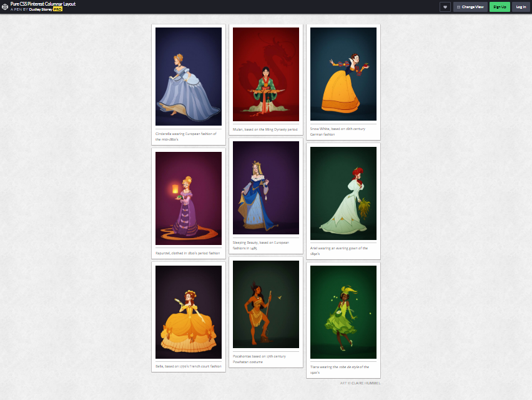Viewport: 532px width, 400px height.
Task: Click the Belle illustration in yellow gown
Action: [x=189, y=312]
